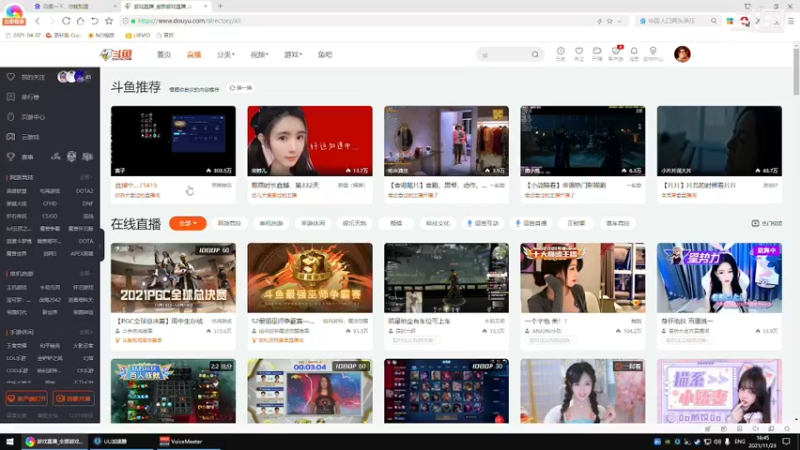Click 换一换 refresh recommendations button
The width and height of the screenshot is (800, 450).
click(241, 88)
